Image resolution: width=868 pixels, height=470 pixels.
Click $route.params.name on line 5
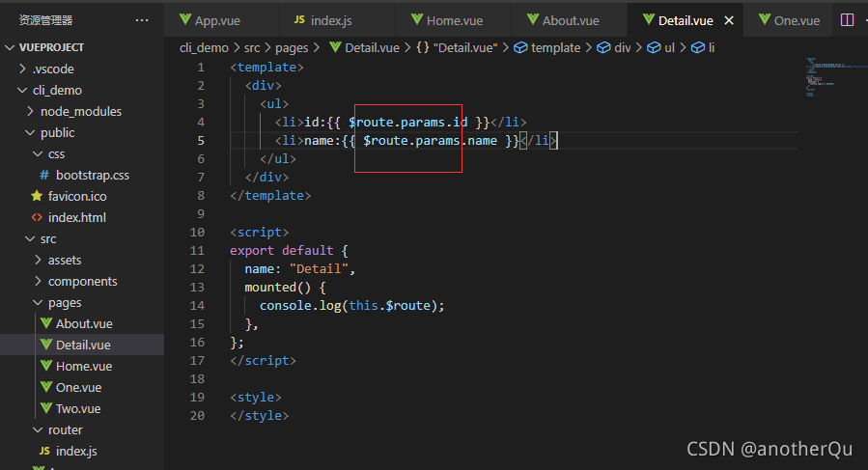click(x=430, y=141)
